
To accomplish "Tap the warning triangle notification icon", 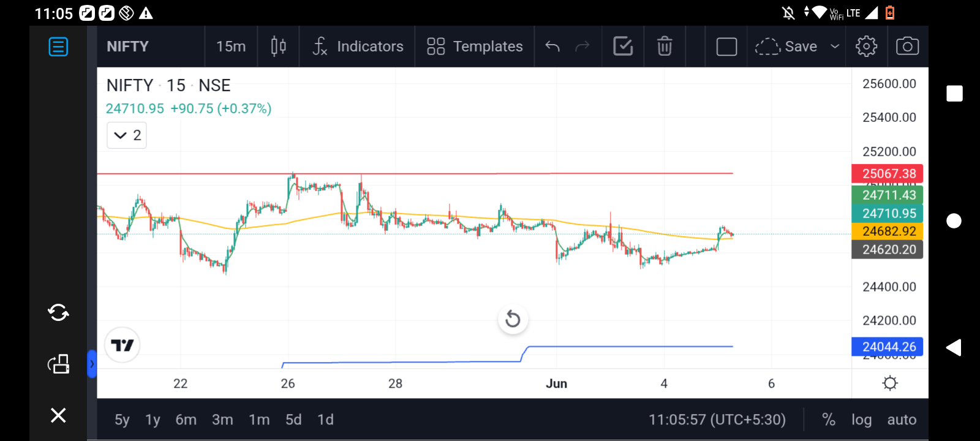I will tap(146, 13).
